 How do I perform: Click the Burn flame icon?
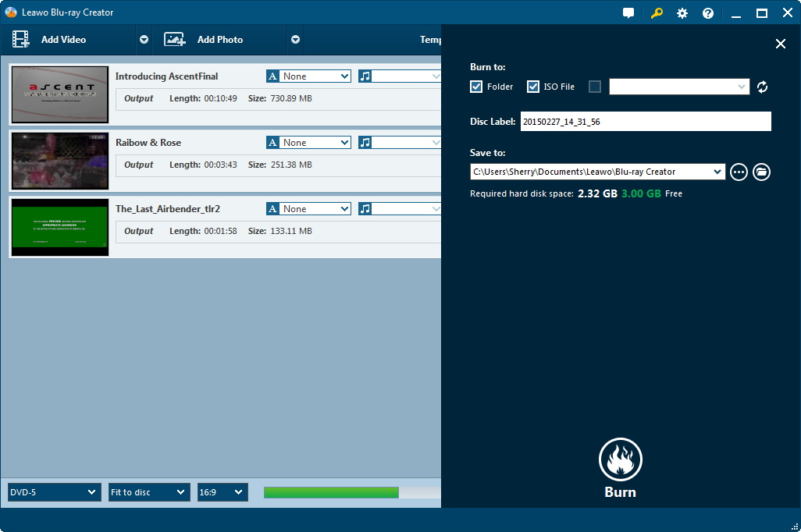click(620, 459)
